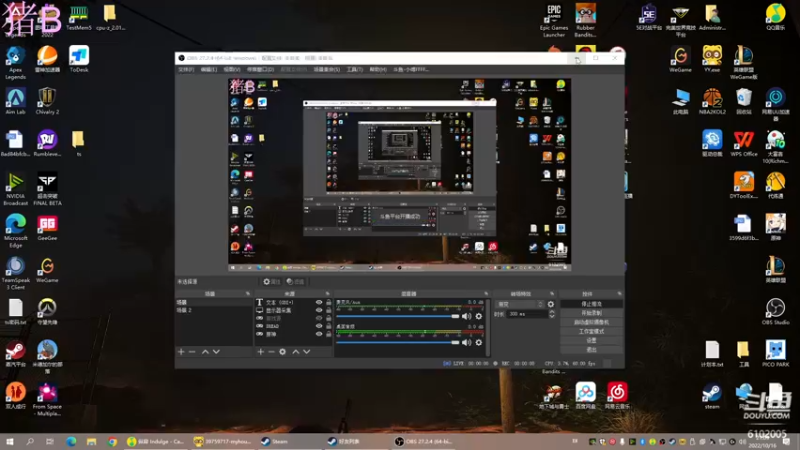
Task: Move selected source up
Action: click(295, 352)
